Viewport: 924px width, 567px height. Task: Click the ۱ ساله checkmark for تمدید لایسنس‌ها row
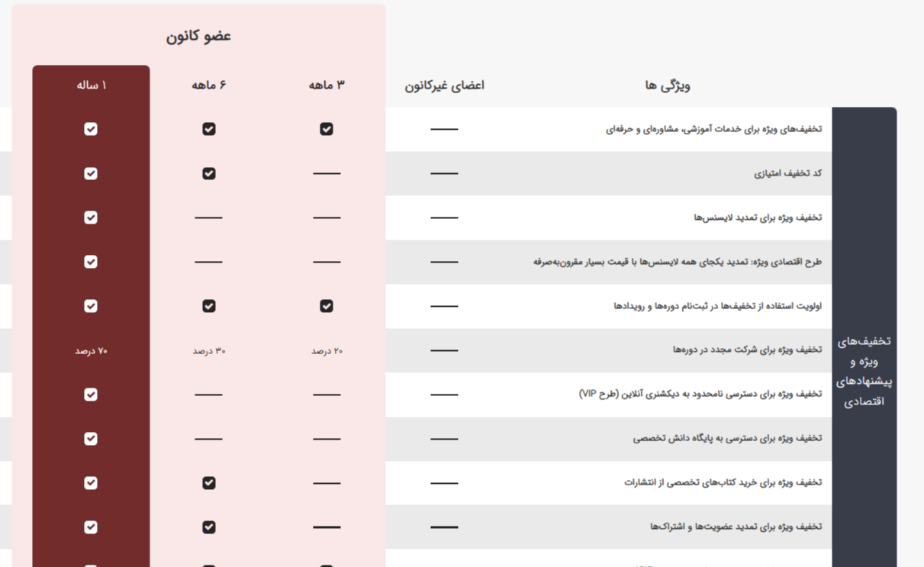tap(91, 217)
